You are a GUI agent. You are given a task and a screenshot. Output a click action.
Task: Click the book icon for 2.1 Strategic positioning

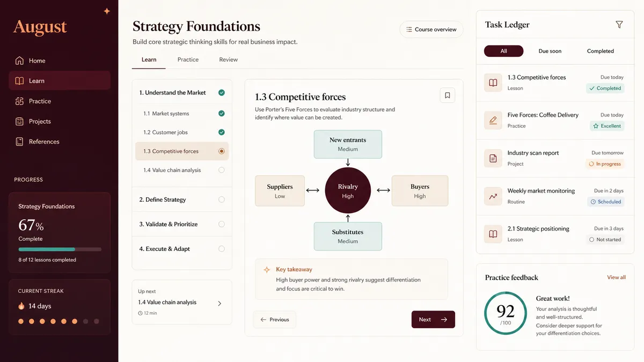[493, 234]
